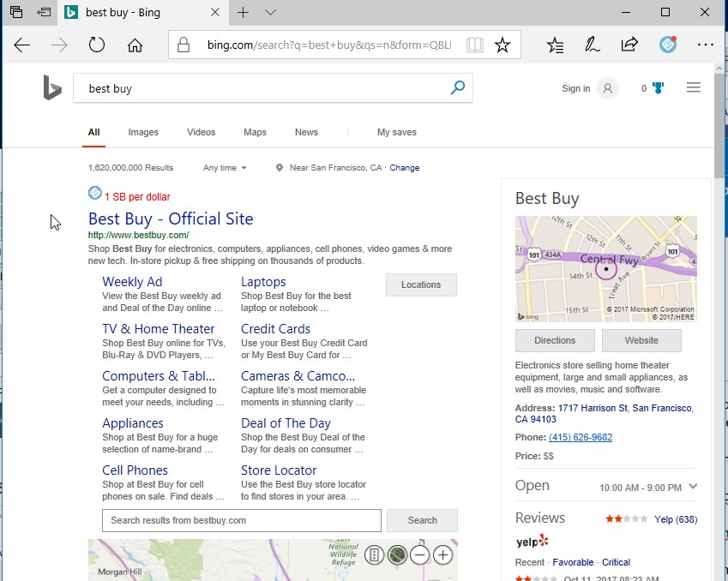Share this page using share icon
This screenshot has height=581, width=728.
(x=629, y=45)
